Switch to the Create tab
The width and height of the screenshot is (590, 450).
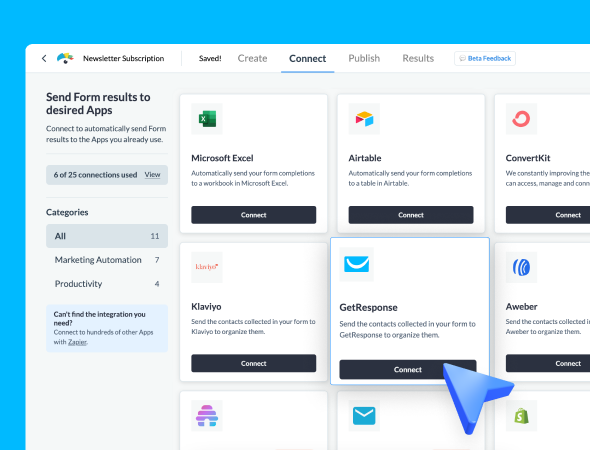[252, 58]
